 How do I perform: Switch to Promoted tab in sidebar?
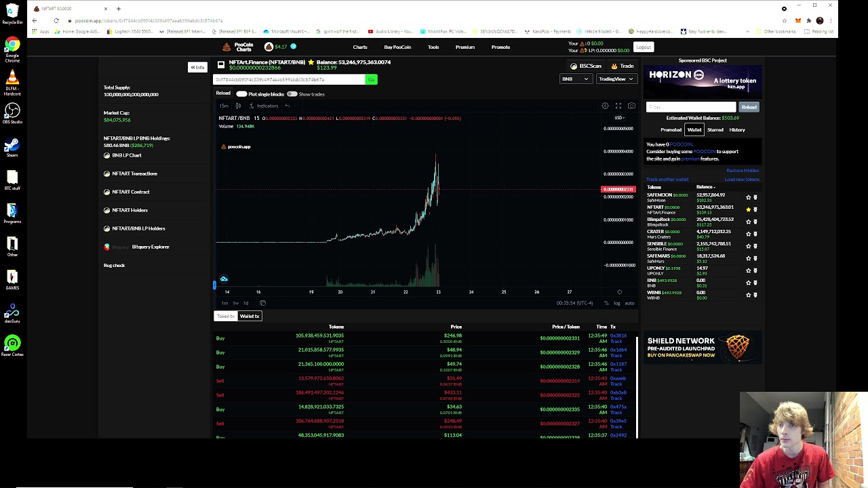tap(671, 130)
